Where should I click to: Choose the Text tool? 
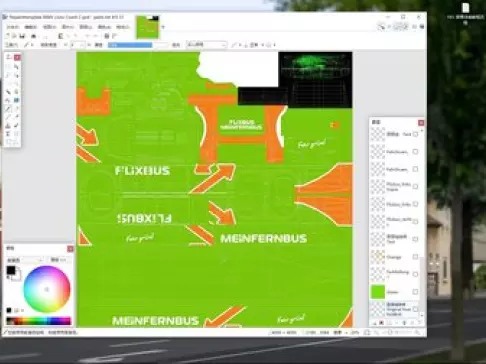[x=8, y=134]
